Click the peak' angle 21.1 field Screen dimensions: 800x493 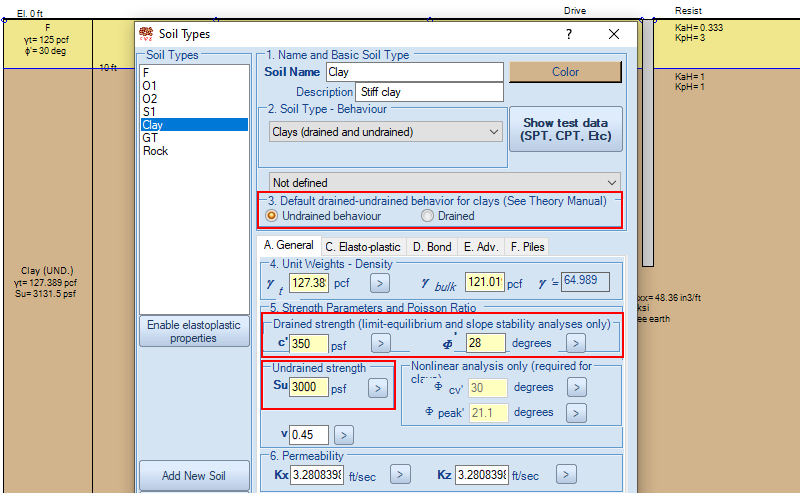(488, 412)
